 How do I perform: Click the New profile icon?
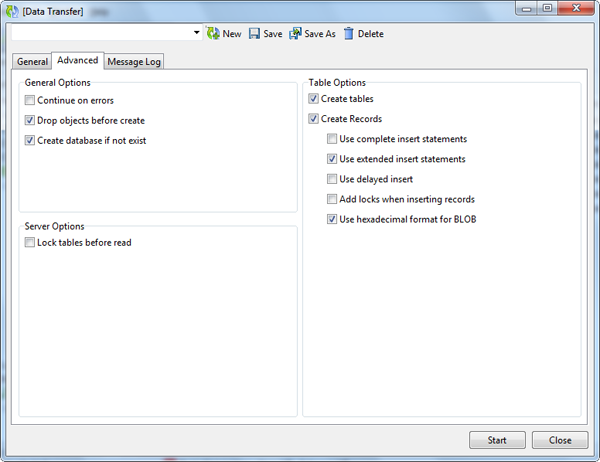tap(213, 33)
